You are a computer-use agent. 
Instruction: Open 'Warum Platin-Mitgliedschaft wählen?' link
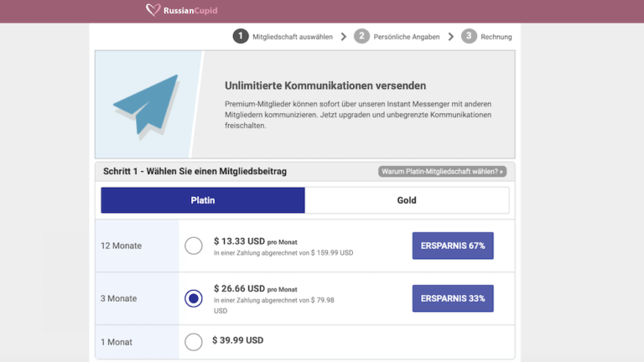pos(443,171)
